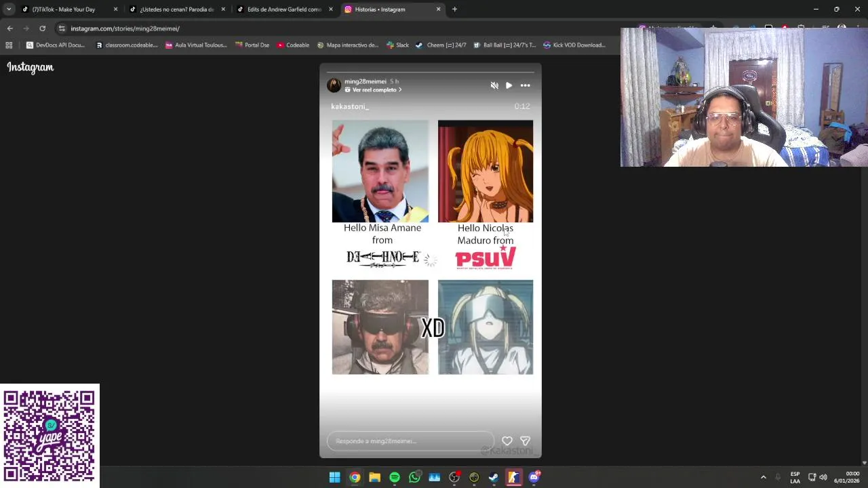The height and width of the screenshot is (488, 868).
Task: Play the paused Instagram story
Action: 509,85
